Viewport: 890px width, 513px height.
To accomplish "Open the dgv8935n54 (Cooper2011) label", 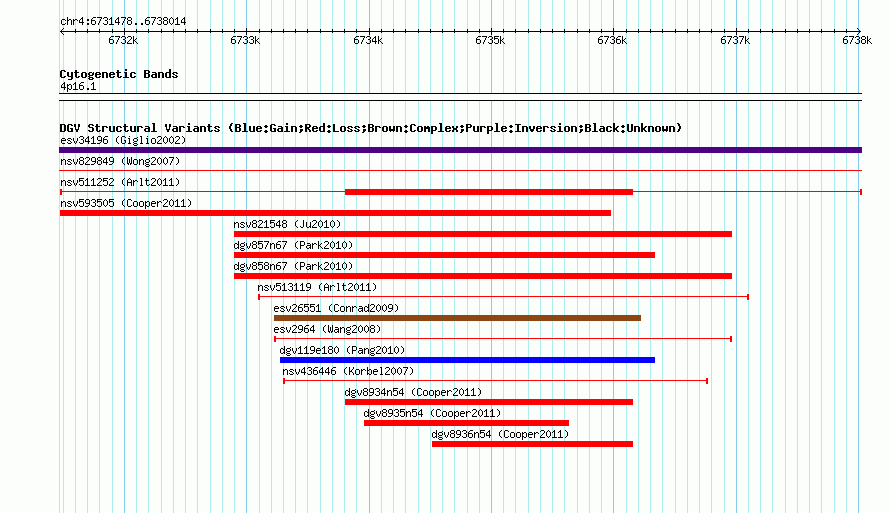I will pos(433,413).
